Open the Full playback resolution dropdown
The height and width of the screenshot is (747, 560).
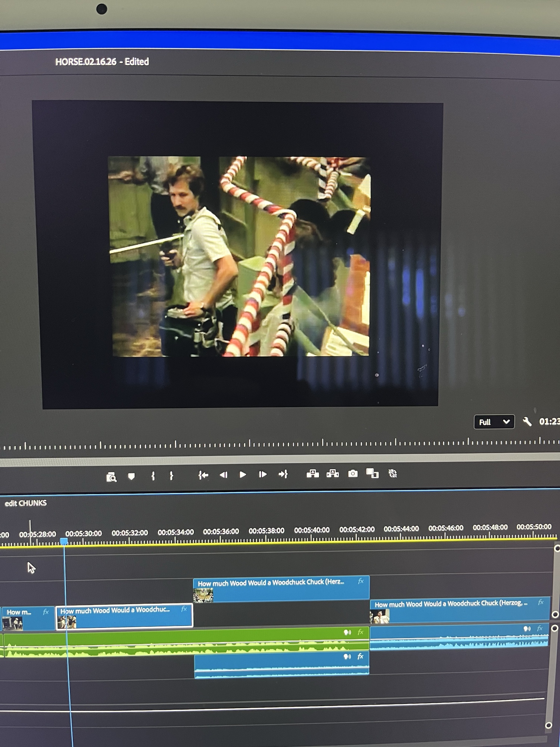click(x=494, y=422)
